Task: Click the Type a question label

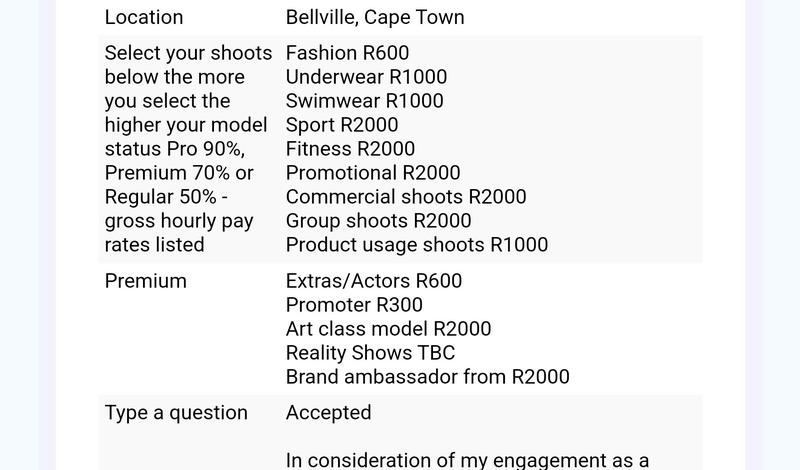Action: coord(176,413)
